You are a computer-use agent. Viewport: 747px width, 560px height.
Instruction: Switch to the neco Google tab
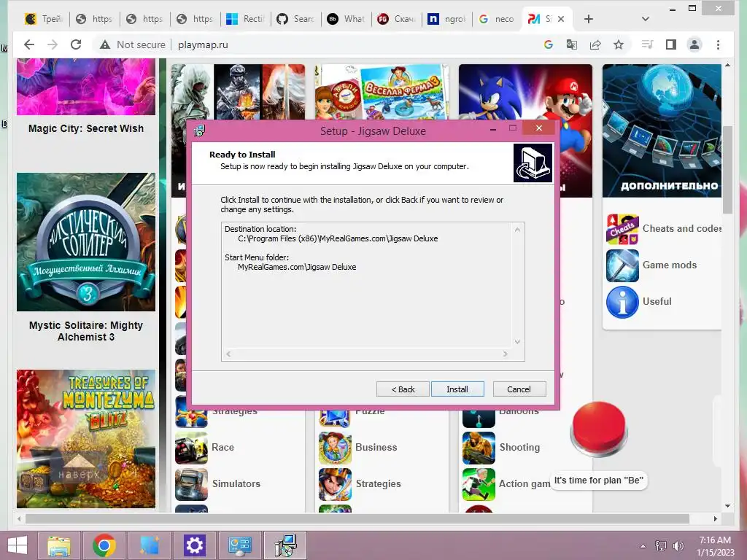tap(498, 19)
